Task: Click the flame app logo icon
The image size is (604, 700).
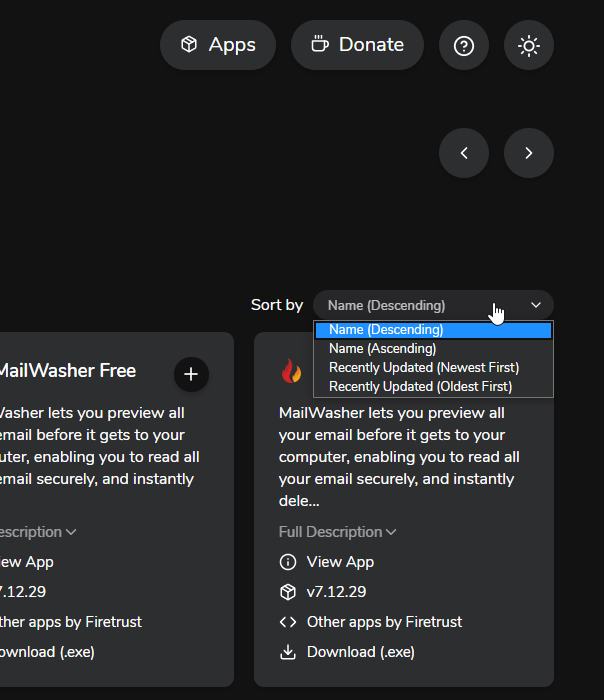Action: tap(292, 371)
